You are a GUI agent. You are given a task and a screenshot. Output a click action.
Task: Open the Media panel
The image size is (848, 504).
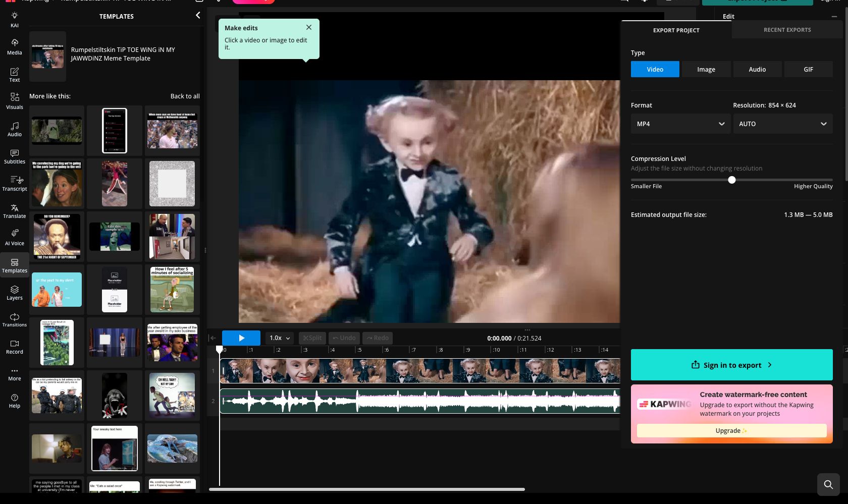14,47
